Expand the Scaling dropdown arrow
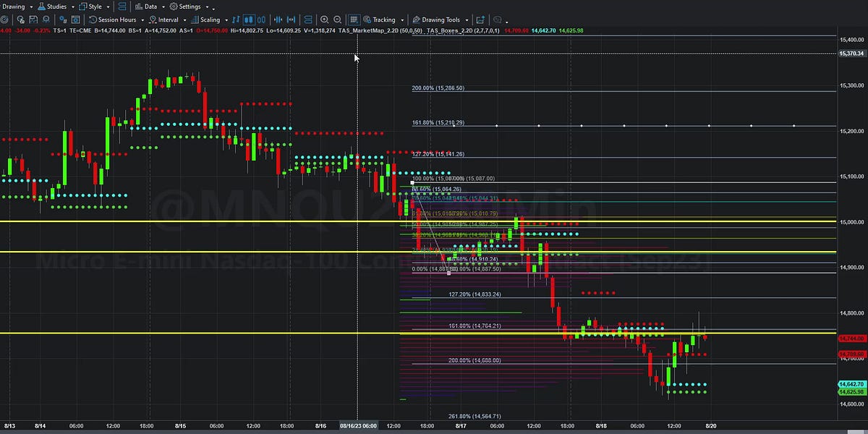The height and width of the screenshot is (434, 868). [226, 20]
